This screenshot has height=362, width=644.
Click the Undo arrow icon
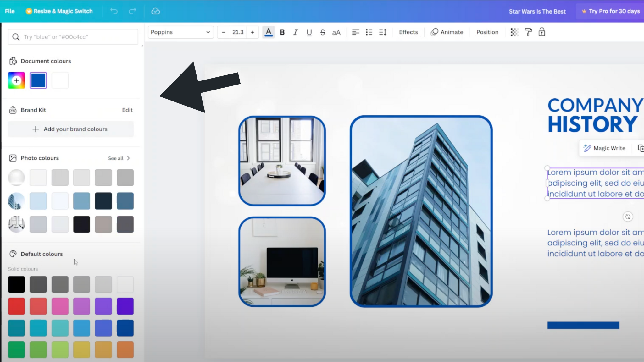pos(114,11)
